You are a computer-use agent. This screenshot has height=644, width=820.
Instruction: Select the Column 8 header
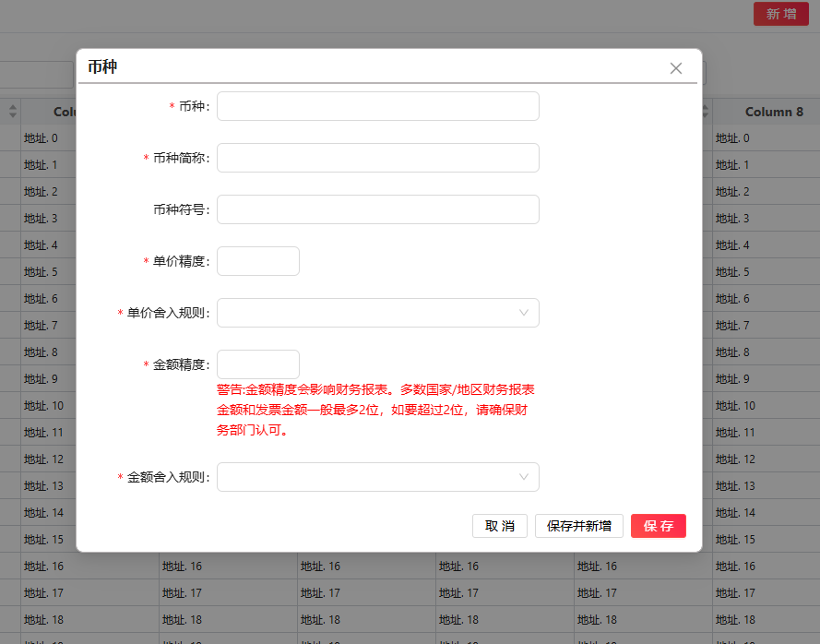click(x=774, y=112)
